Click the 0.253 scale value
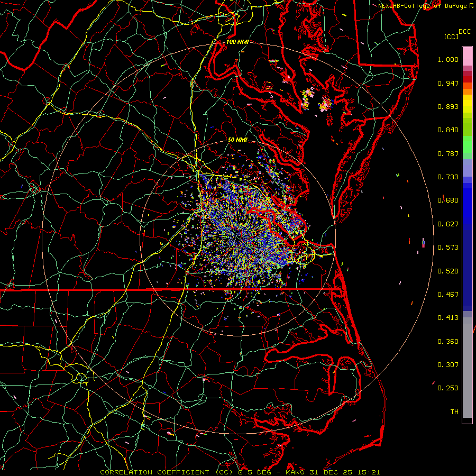This screenshot has height=476, width=476. coord(448,388)
